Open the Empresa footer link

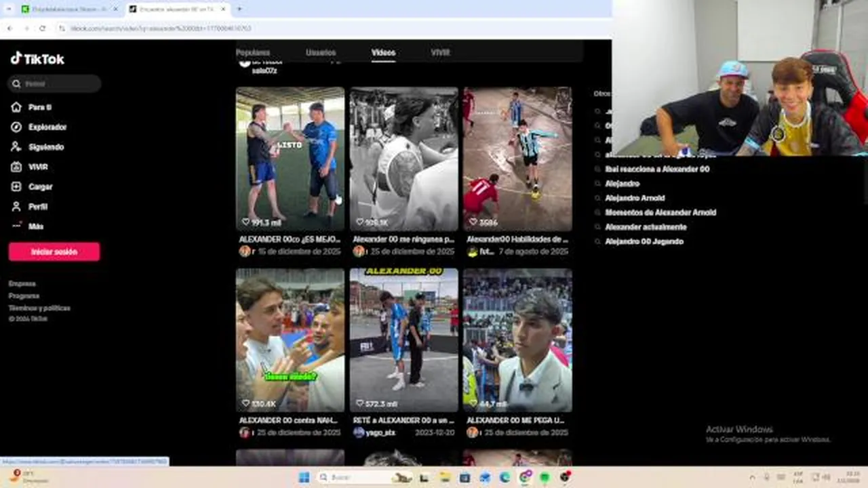[22, 284]
